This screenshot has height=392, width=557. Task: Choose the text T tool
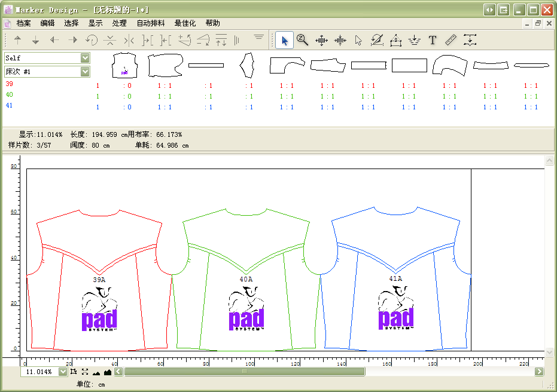pyautogui.click(x=433, y=40)
